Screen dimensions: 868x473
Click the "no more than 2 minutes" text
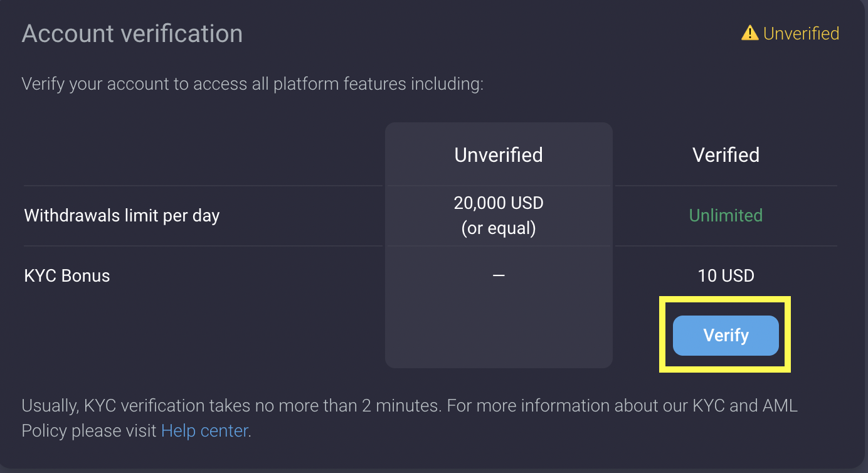tap(348, 405)
